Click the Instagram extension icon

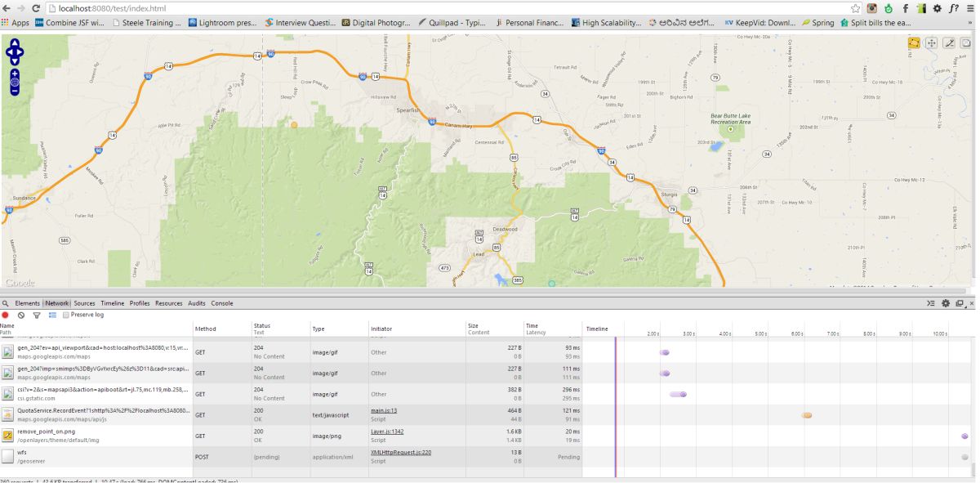coord(872,8)
